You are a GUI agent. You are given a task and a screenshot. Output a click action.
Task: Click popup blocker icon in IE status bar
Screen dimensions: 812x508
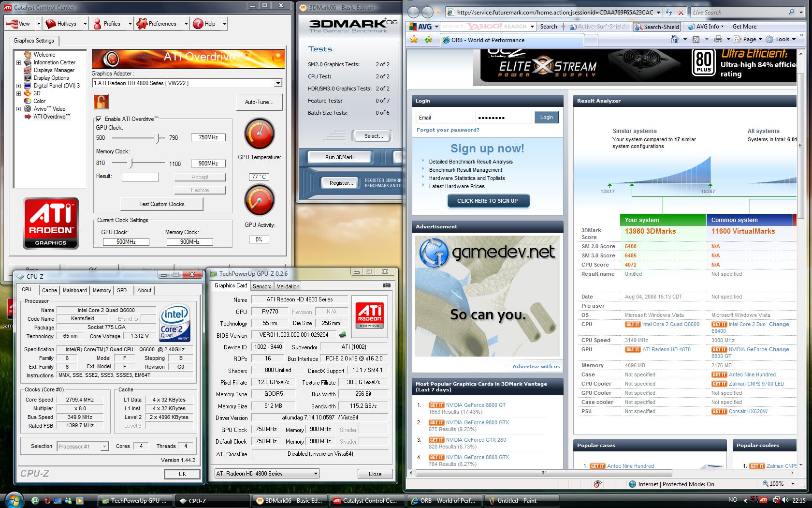tap(598, 484)
